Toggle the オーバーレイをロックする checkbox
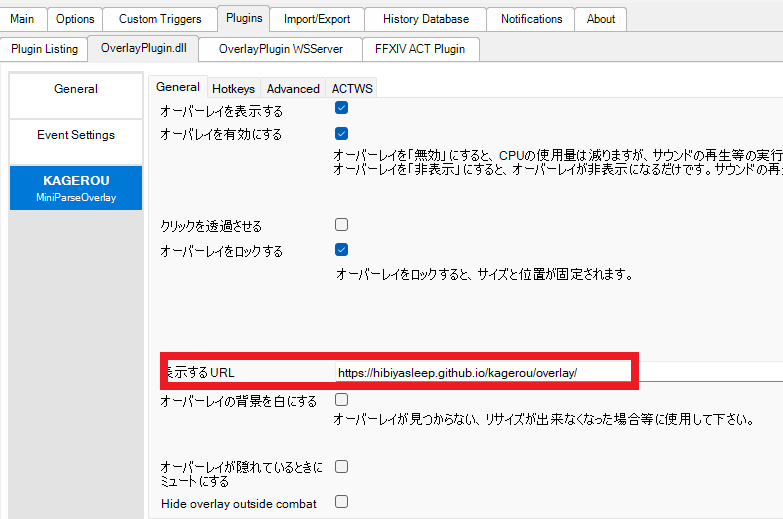The height and width of the screenshot is (519, 783). tap(341, 250)
